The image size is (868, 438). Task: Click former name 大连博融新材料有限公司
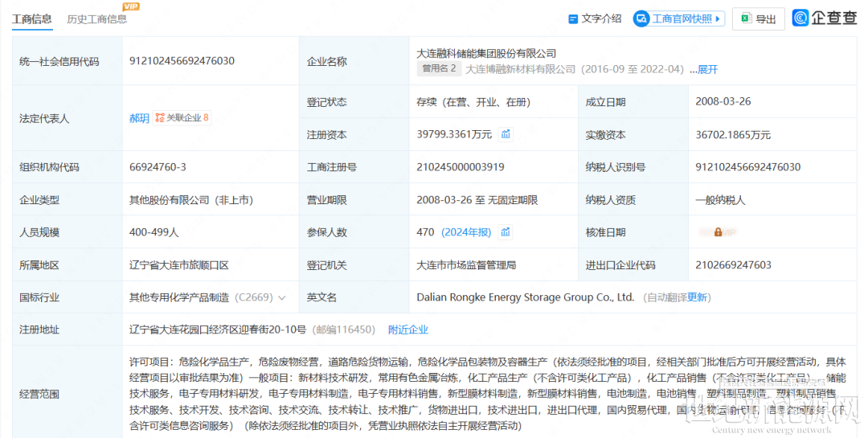click(x=520, y=69)
